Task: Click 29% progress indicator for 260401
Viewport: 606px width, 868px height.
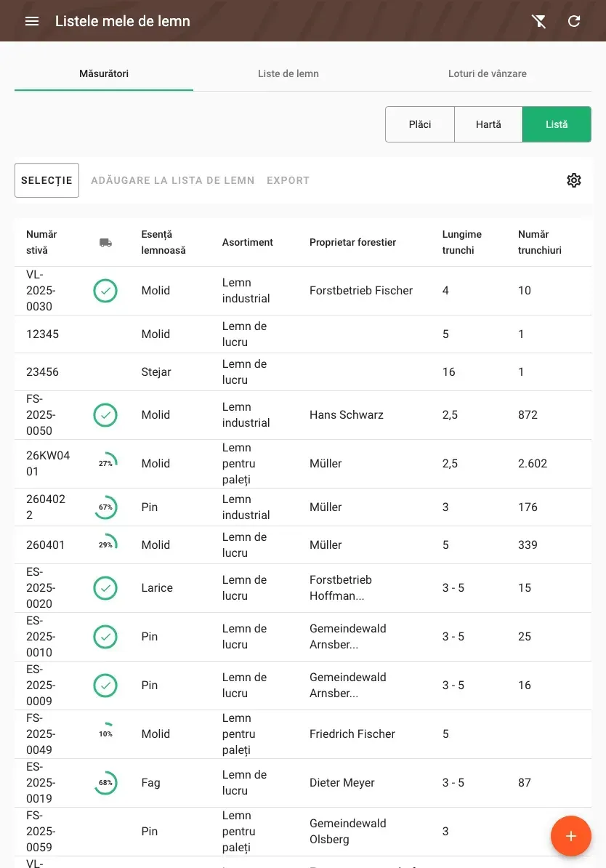Action: pyautogui.click(x=105, y=544)
